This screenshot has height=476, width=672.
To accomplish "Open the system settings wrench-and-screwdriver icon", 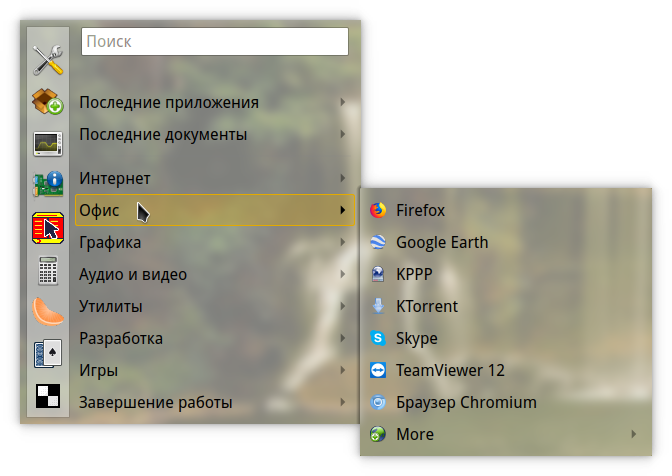I will coord(48,60).
